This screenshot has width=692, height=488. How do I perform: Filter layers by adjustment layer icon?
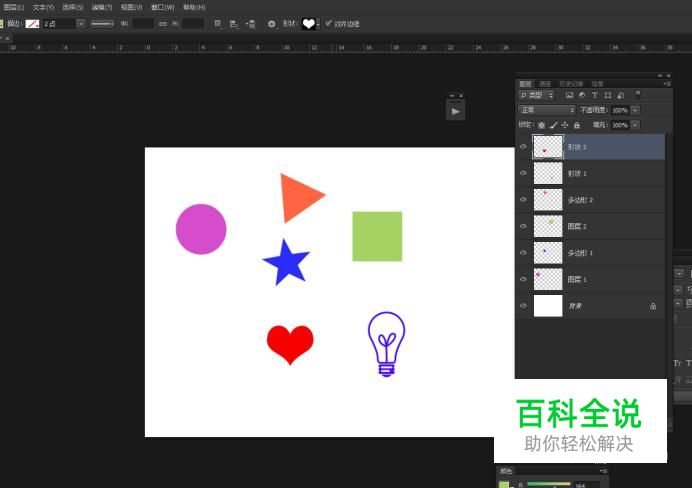[x=582, y=95]
